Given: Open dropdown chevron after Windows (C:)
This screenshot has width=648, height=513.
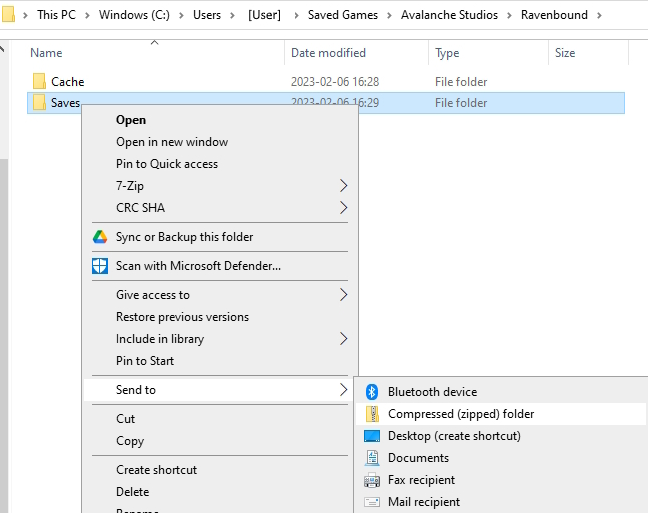Looking at the screenshot, I should click(x=181, y=15).
